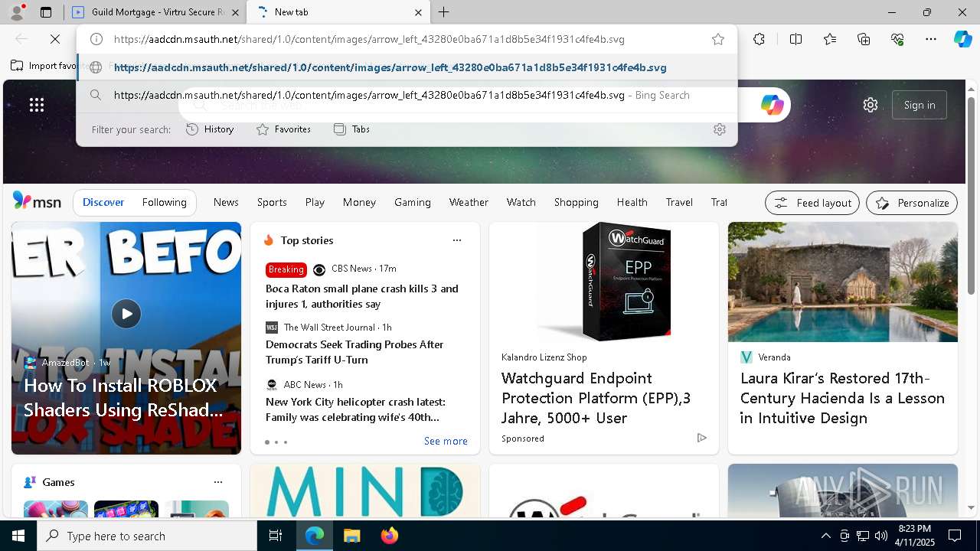Open WatchGuard EPP product image
Image resolution: width=980 pixels, height=551 pixels.
coord(604,282)
